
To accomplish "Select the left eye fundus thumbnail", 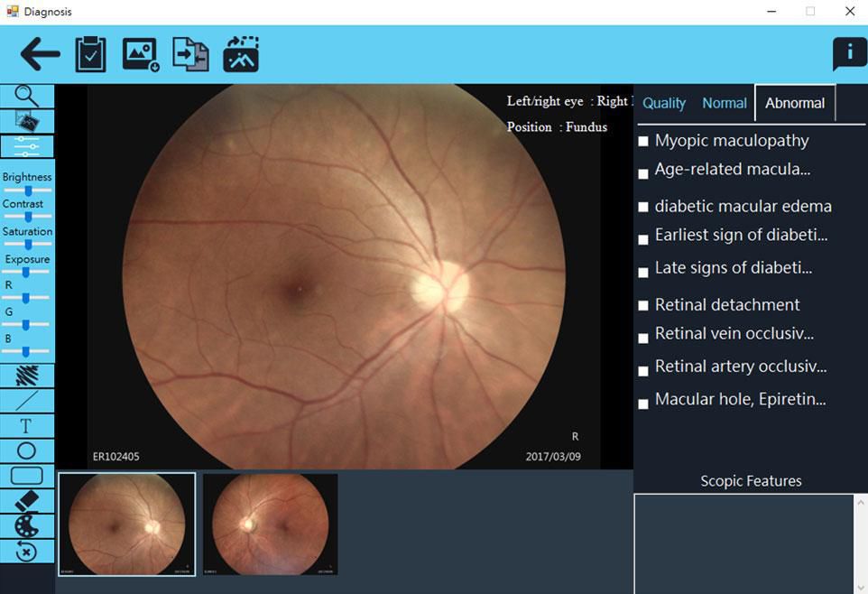I will [271, 524].
